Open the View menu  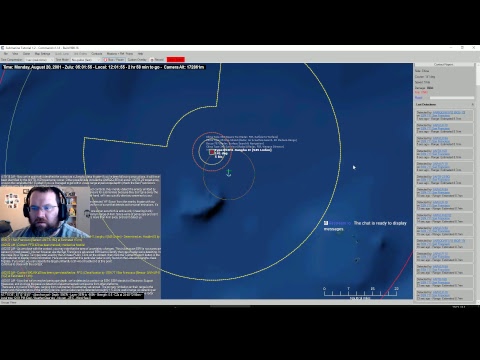click(15, 54)
